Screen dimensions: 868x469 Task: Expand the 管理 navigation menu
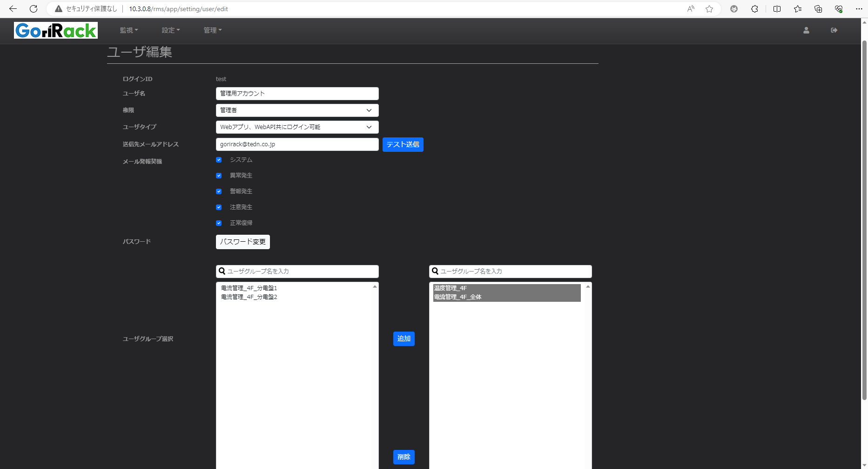pyautogui.click(x=213, y=30)
